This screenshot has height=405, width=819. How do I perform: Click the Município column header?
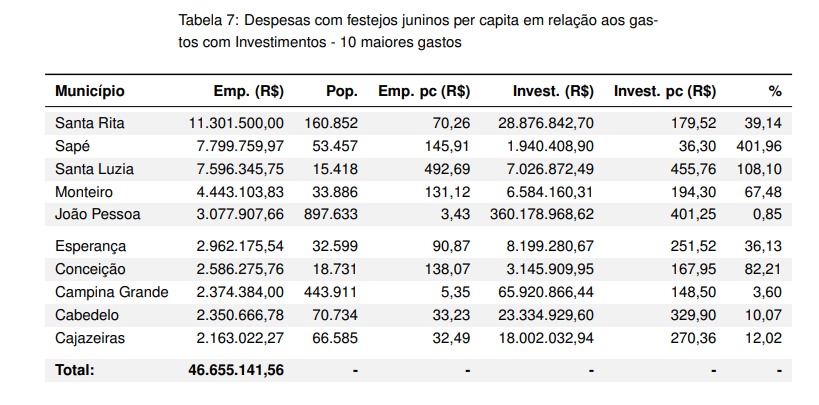(90, 91)
